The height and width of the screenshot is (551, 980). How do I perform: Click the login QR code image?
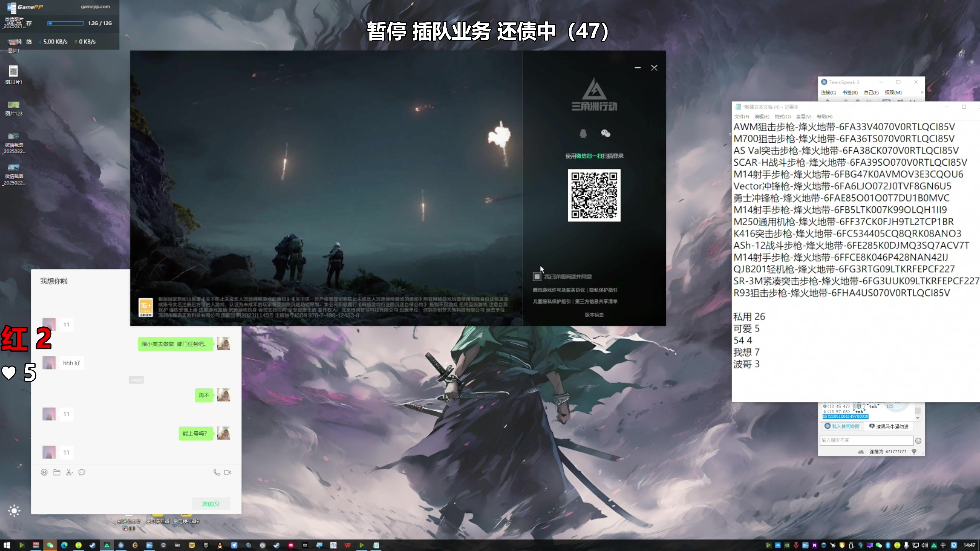[x=594, y=195]
